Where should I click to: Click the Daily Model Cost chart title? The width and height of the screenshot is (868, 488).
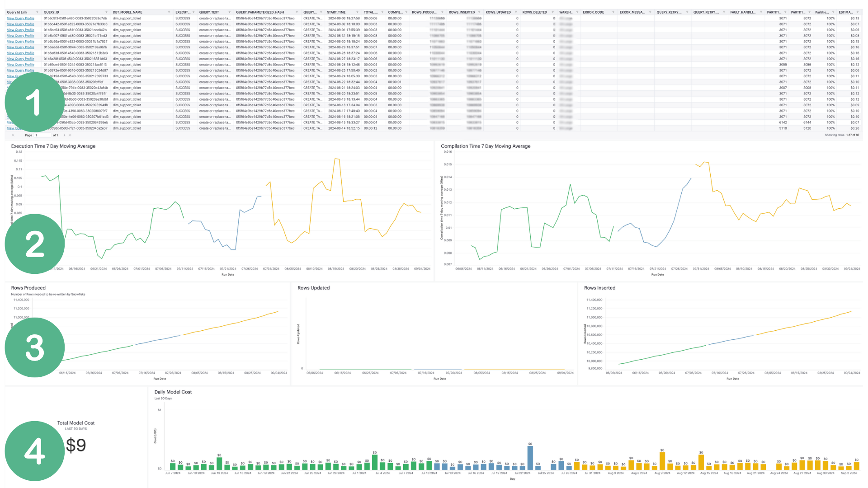click(173, 392)
